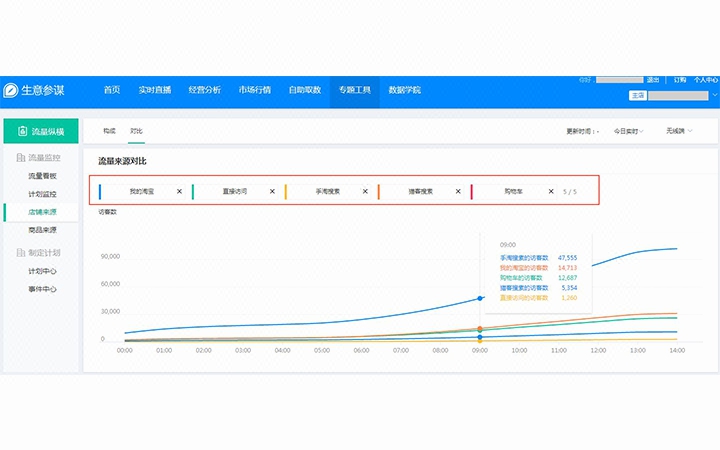The image size is (720, 450).
Task: Expand the shop selector arrow beside 主店
Action: point(714,96)
